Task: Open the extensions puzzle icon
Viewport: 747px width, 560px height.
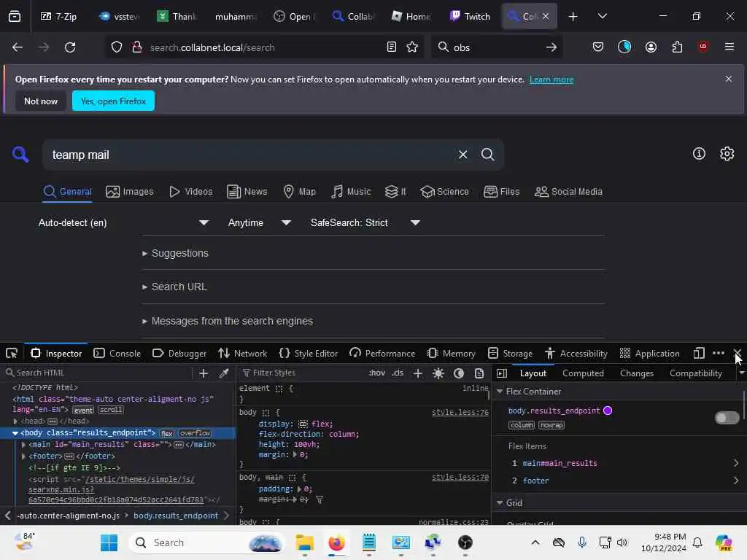Action: click(677, 47)
